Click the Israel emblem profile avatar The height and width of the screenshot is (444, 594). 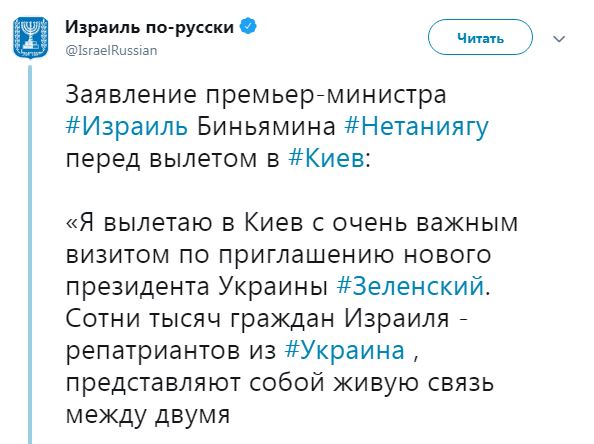coord(30,38)
